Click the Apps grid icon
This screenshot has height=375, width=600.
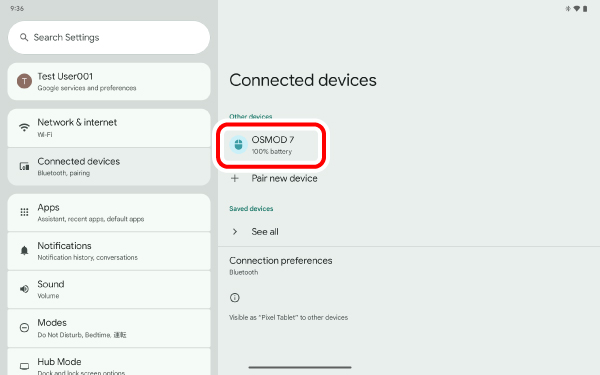click(24, 212)
